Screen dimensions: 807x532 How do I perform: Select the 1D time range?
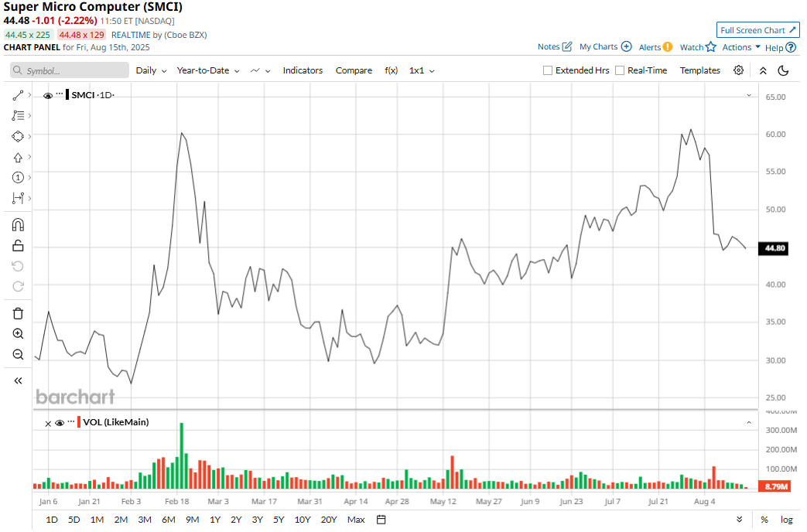click(52, 520)
